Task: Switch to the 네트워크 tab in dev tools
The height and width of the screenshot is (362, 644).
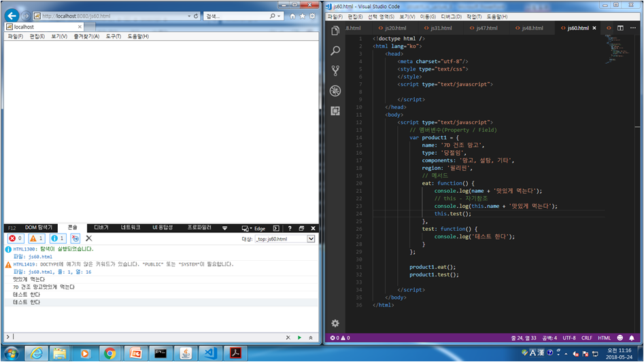Action: tap(131, 228)
